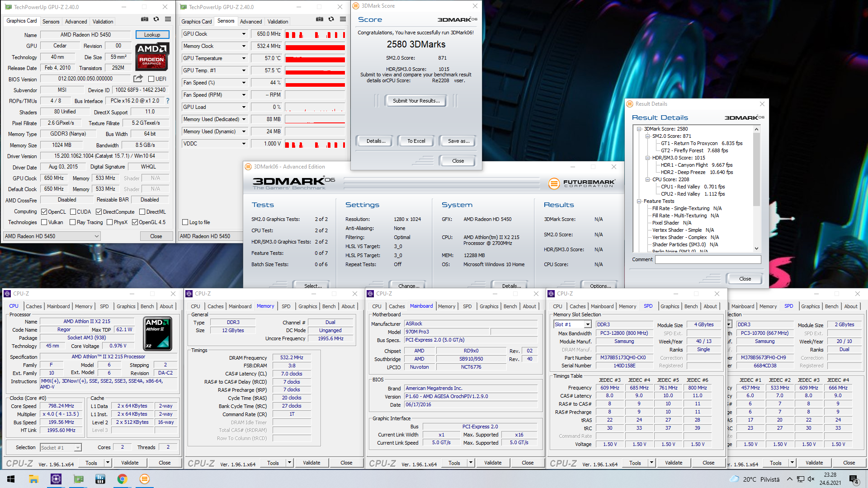Click screenshot camera icon in GPU-Z Sensors window
The image size is (868, 488).
tap(320, 19)
